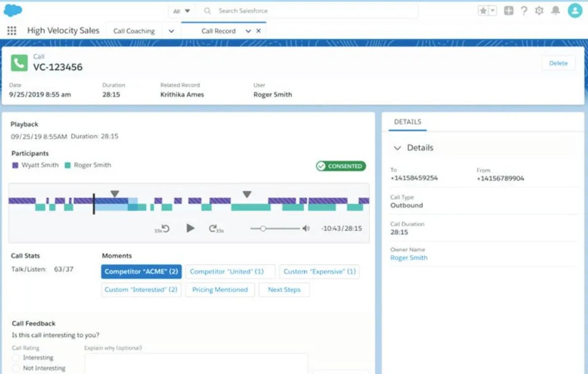Open the global actions plus icon

point(509,11)
